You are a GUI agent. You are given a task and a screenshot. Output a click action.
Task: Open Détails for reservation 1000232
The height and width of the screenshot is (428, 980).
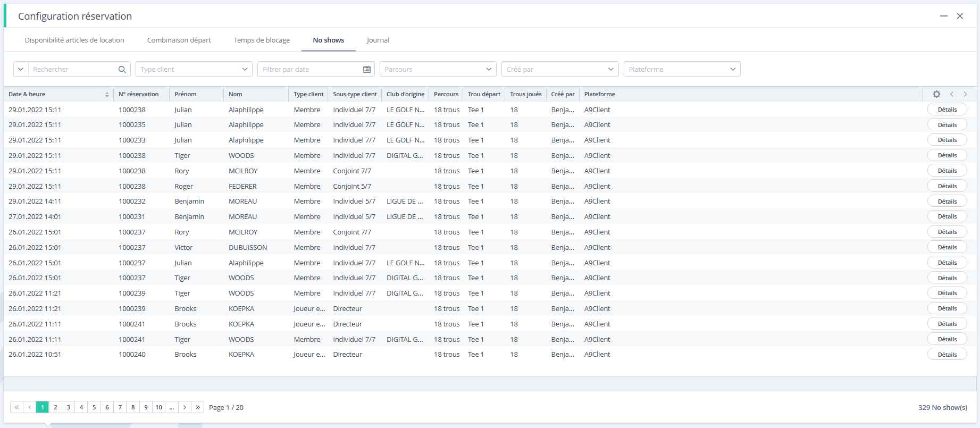tap(947, 202)
